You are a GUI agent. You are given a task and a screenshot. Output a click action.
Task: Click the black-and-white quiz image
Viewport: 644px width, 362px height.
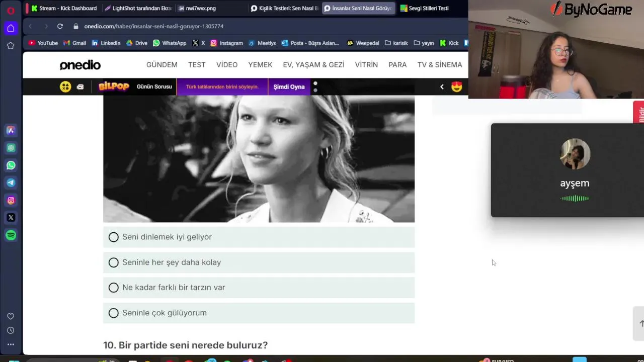(x=259, y=159)
